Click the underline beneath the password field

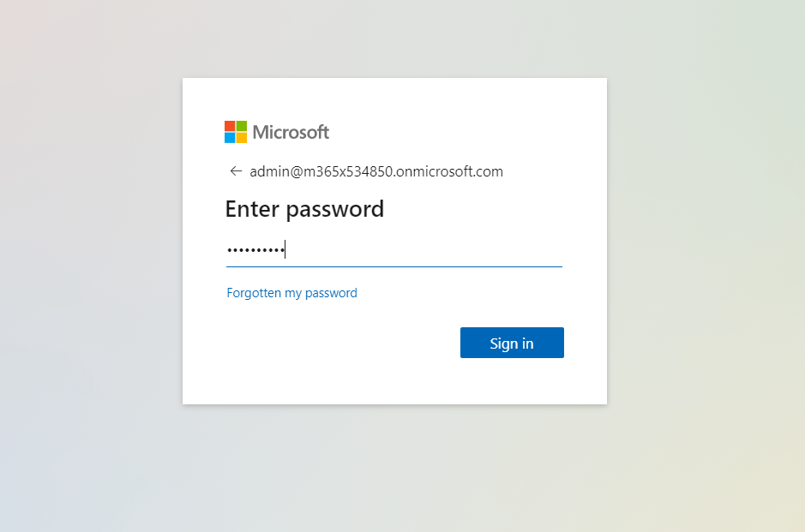coord(393,266)
